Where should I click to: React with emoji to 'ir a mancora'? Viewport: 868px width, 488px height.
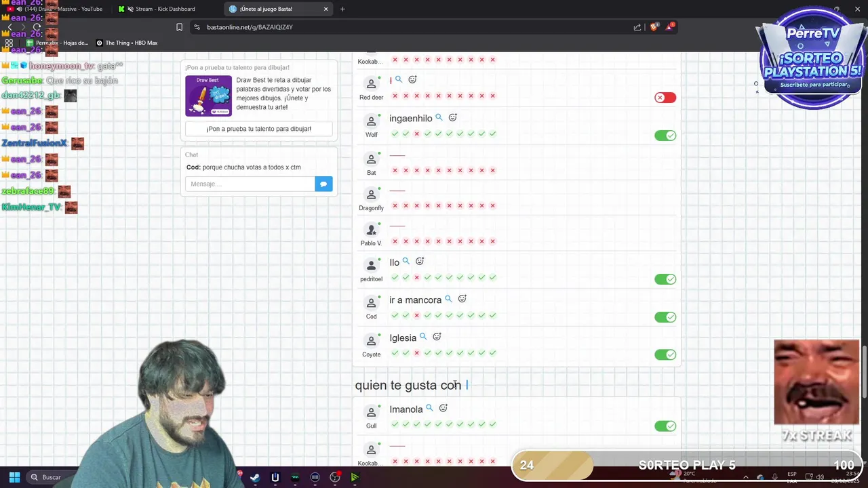click(x=462, y=300)
